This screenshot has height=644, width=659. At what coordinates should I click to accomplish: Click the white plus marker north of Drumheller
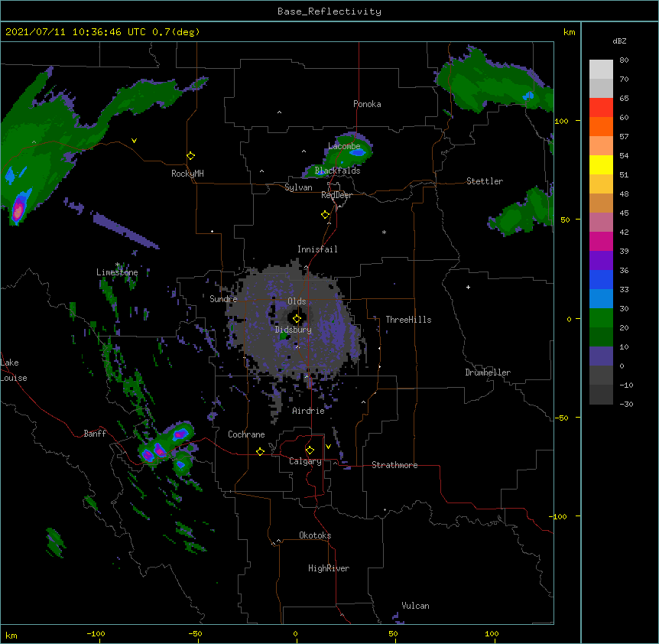click(468, 287)
